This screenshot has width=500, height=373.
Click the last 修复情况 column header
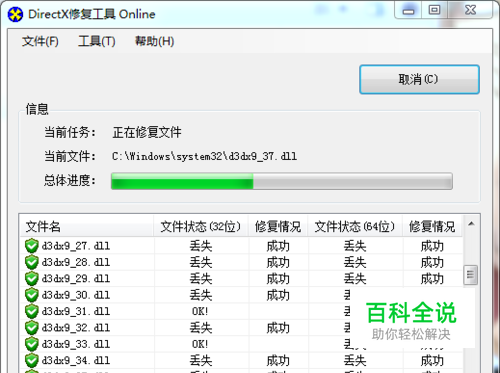(x=432, y=226)
